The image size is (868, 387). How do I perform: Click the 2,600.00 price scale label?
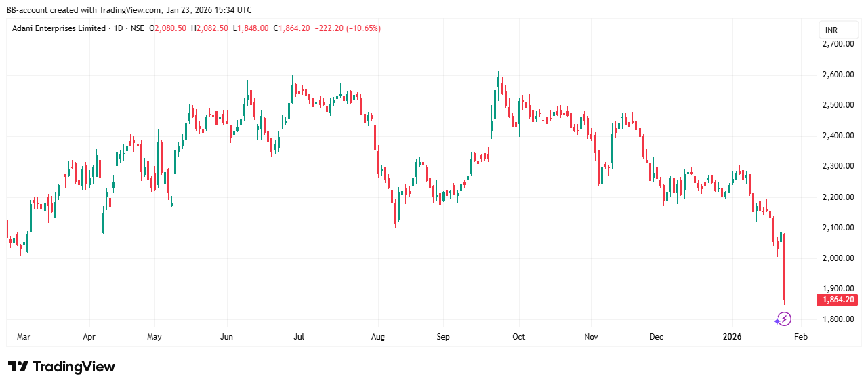coord(838,75)
